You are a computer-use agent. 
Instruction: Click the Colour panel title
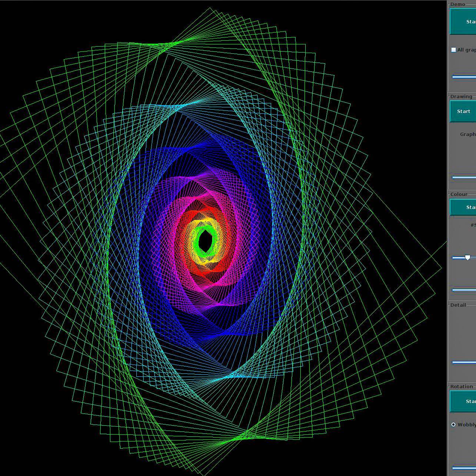(459, 194)
